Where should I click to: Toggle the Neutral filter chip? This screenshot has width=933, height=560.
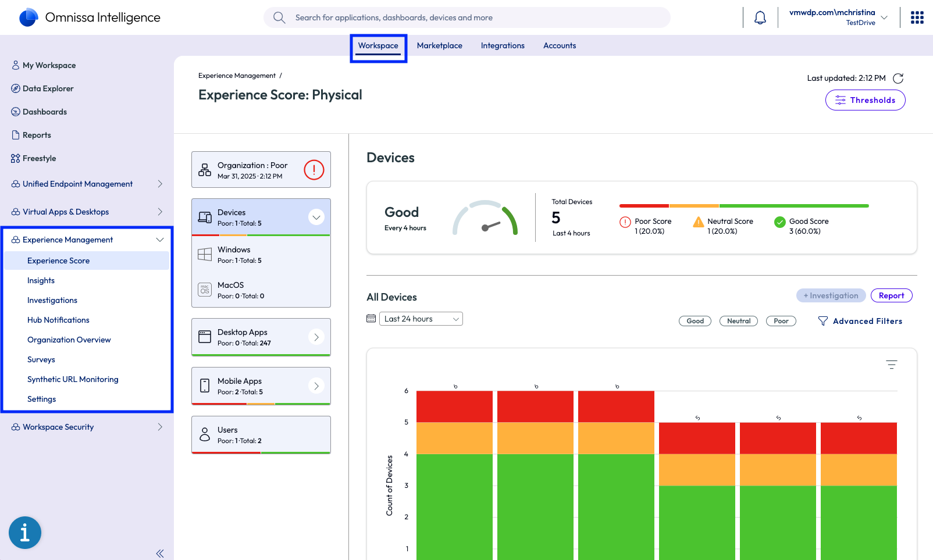tap(738, 321)
